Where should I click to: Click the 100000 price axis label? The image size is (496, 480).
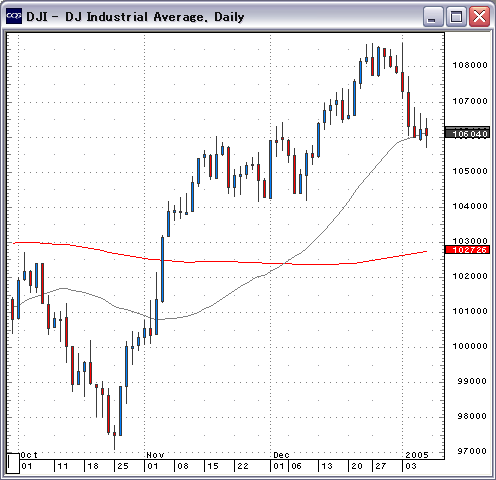(470, 346)
